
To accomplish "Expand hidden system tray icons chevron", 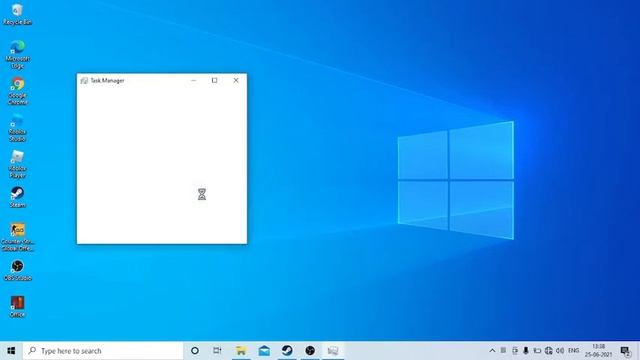I will click(x=492, y=351).
